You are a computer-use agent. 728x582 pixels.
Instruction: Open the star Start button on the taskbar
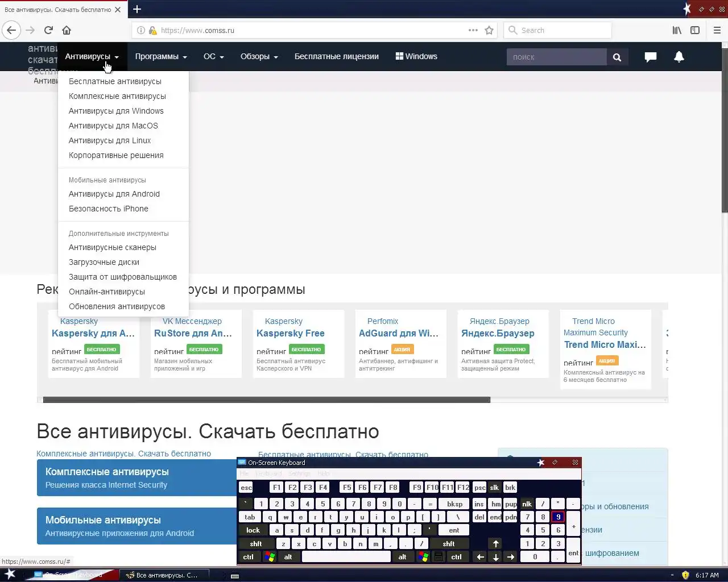pos(10,575)
